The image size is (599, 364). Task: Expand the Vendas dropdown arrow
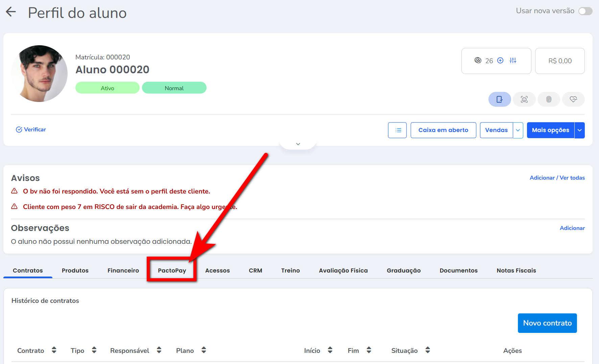click(518, 130)
